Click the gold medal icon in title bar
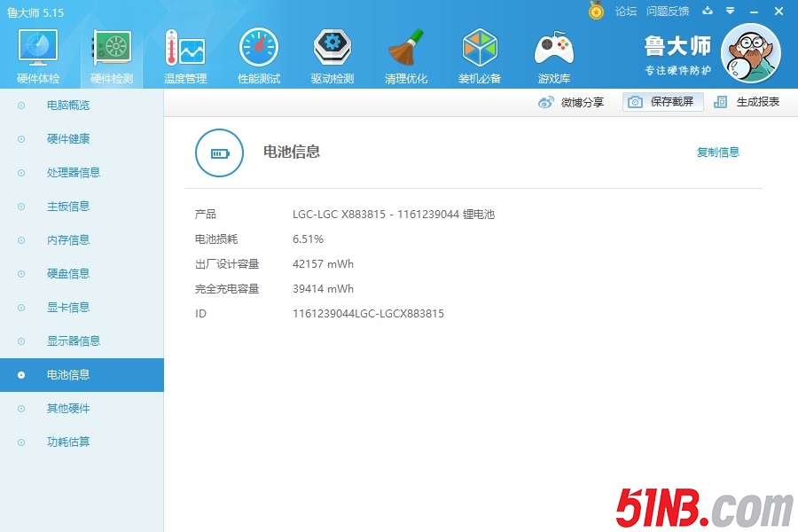This screenshot has width=798, height=532. 596,11
